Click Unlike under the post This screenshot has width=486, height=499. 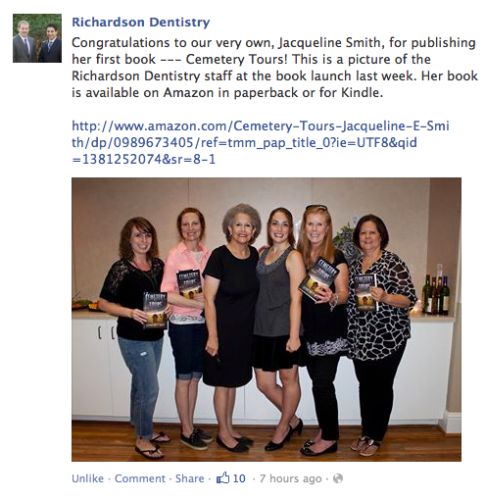(x=88, y=478)
